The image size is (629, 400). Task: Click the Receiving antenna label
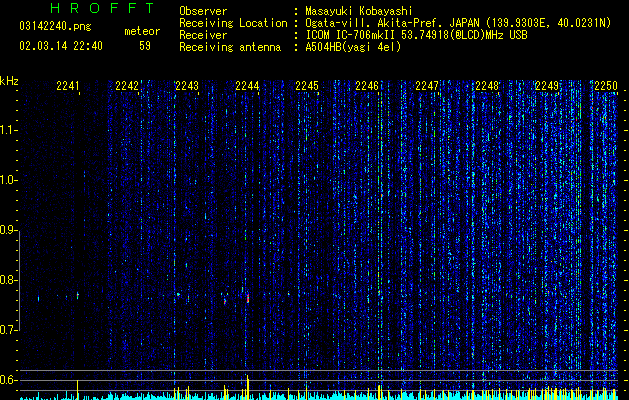click(230, 47)
